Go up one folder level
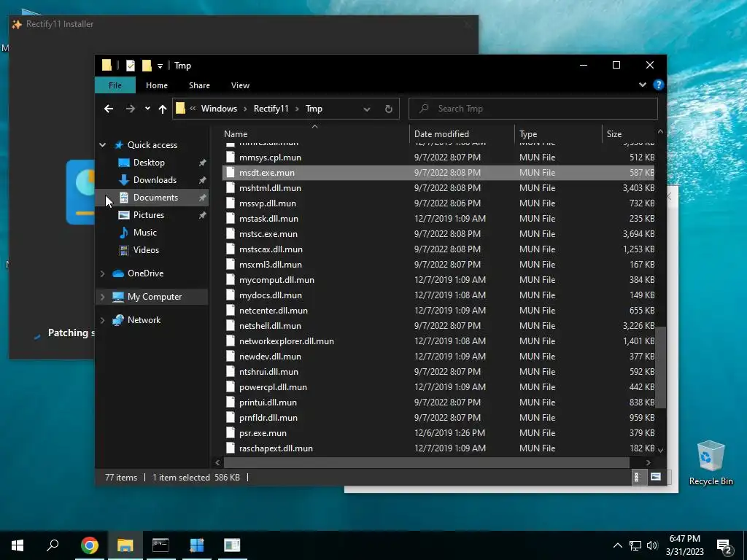The width and height of the screenshot is (747, 560). point(163,109)
